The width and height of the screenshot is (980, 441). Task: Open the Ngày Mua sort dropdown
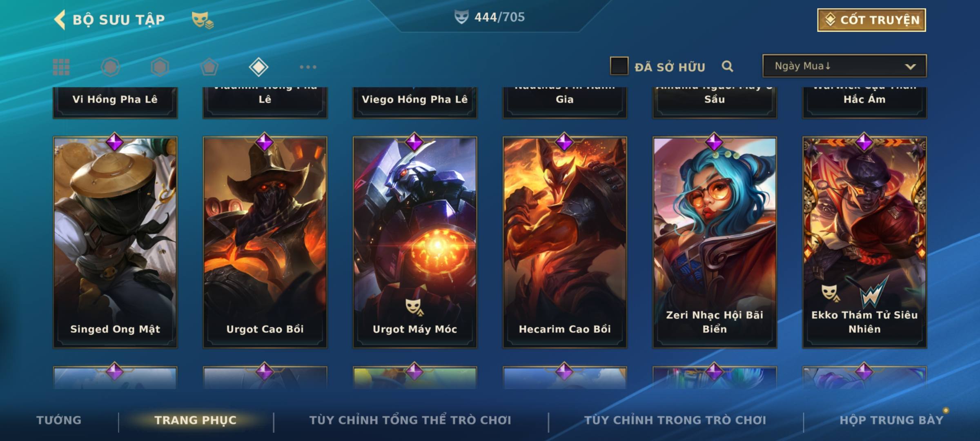pos(844,66)
